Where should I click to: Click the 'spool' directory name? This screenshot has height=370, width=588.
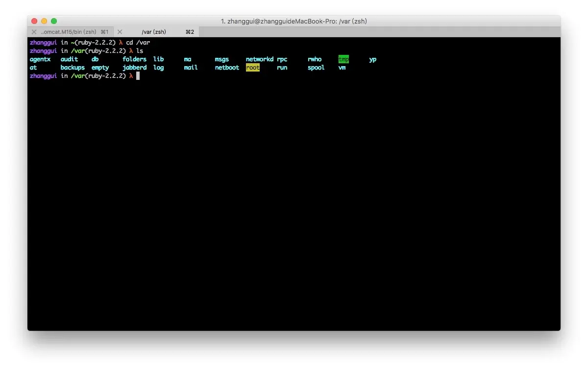click(316, 68)
